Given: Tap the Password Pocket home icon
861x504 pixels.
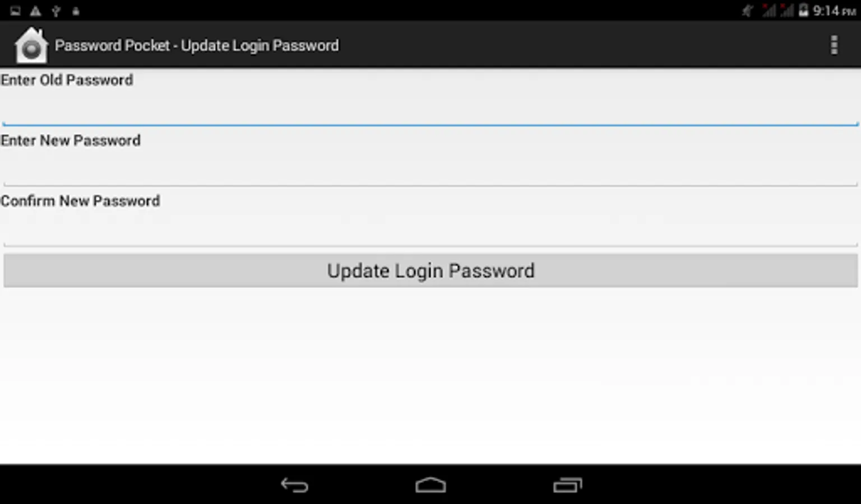Looking at the screenshot, I should click(x=31, y=45).
